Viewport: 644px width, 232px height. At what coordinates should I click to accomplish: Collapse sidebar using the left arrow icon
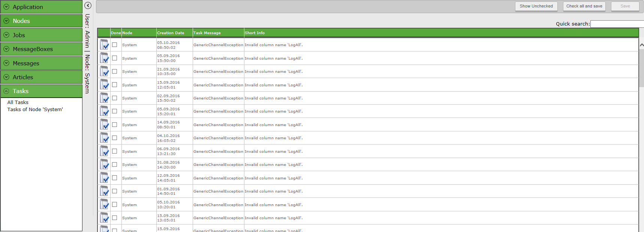(x=88, y=6)
